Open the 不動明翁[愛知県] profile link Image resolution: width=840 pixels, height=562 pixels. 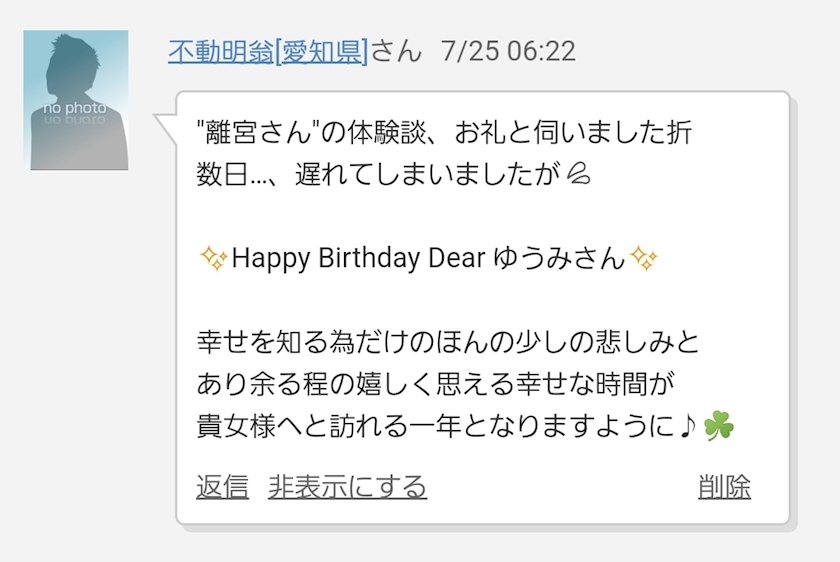pyautogui.click(x=267, y=50)
